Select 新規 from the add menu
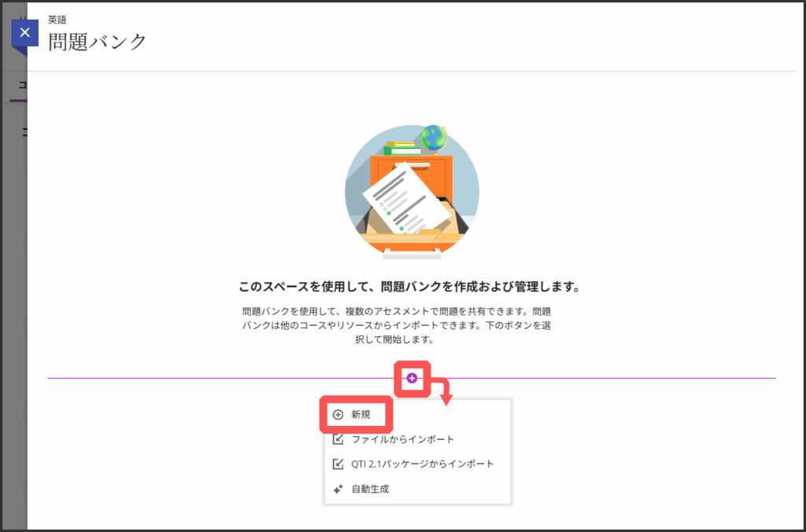 point(360,415)
